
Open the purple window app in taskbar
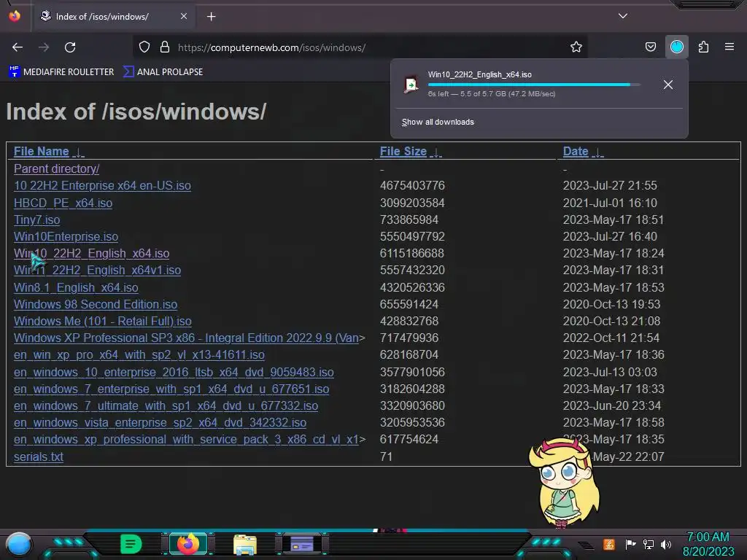click(302, 544)
